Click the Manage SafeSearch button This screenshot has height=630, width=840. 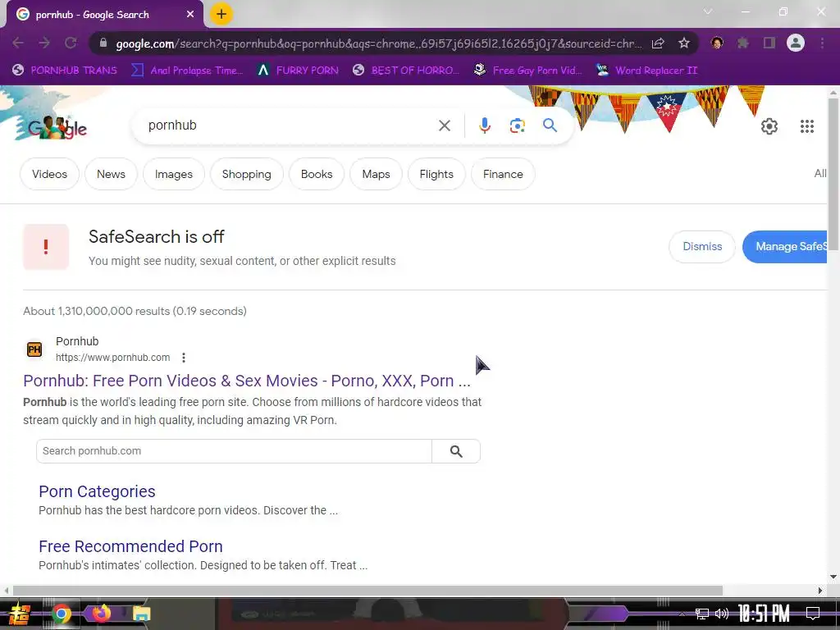785,246
